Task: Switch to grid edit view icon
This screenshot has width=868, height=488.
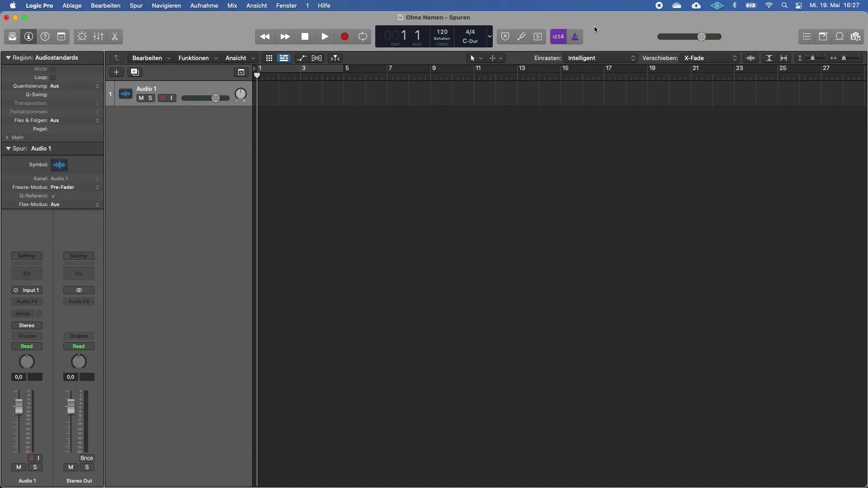Action: point(269,58)
